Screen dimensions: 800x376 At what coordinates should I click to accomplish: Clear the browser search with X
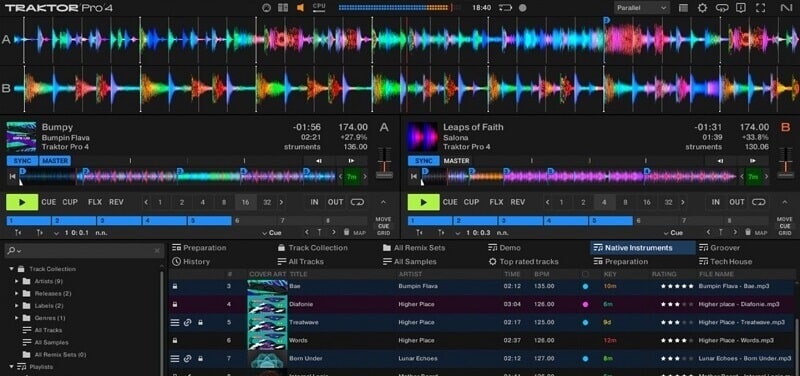[x=157, y=250]
